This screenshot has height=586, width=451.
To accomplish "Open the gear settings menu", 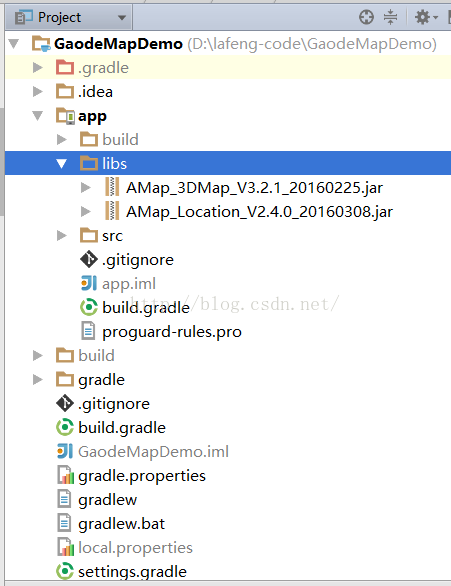I will tap(426, 17).
